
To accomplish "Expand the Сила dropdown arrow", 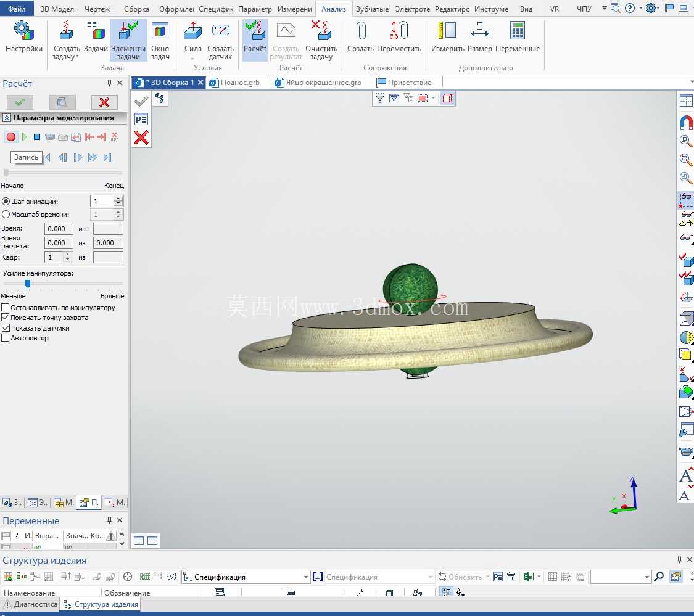I will pos(192,59).
